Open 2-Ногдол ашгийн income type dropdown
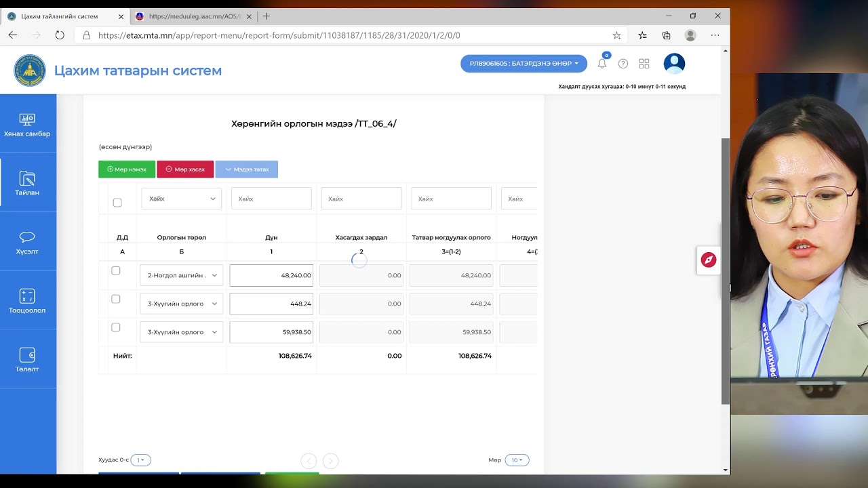Viewport: 868px width, 488px height. point(182,275)
